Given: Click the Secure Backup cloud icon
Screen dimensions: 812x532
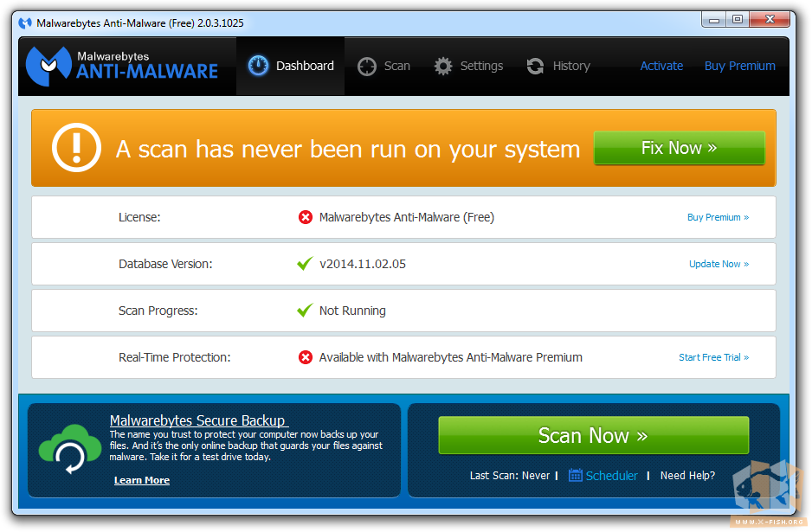Looking at the screenshot, I should click(x=70, y=449).
